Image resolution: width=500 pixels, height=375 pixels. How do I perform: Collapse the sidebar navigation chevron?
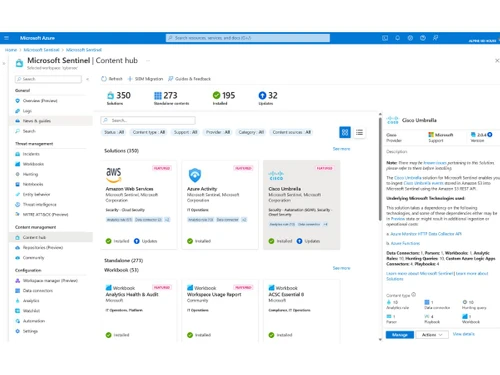click(x=87, y=79)
